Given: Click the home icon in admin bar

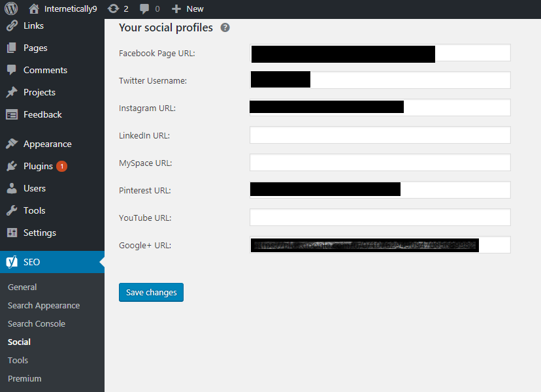Looking at the screenshot, I should point(34,8).
